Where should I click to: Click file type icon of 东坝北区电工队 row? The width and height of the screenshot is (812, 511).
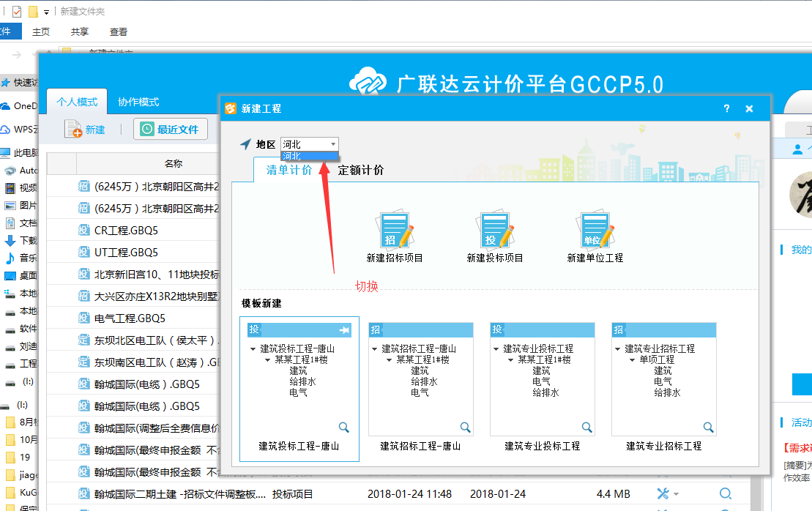[84, 340]
